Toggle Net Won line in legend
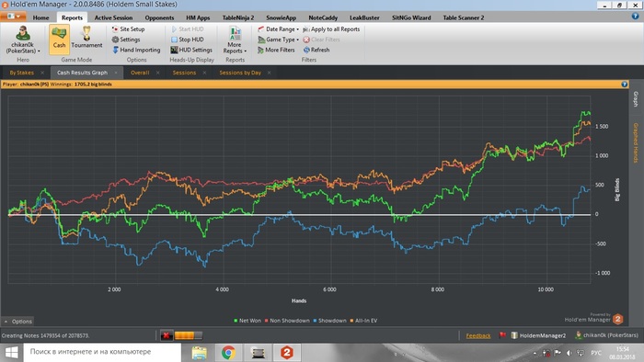 point(247,321)
